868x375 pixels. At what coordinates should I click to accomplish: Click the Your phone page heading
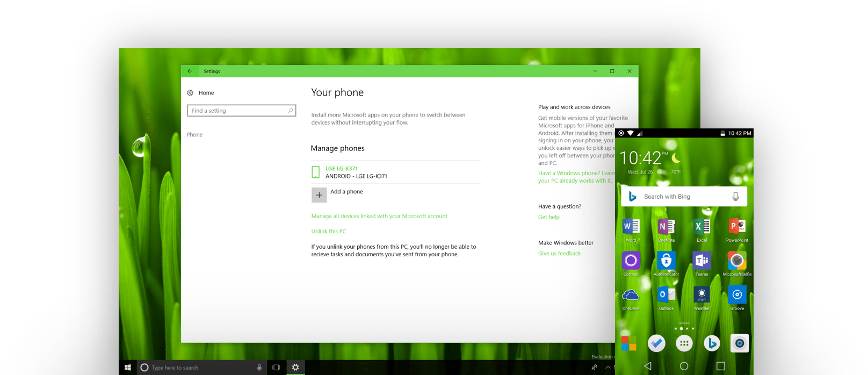click(x=337, y=92)
